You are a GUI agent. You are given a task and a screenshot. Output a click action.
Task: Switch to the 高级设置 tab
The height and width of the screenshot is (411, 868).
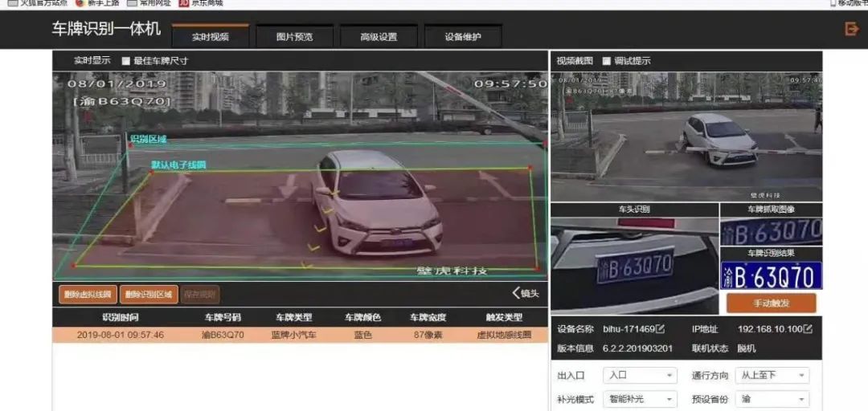379,36
